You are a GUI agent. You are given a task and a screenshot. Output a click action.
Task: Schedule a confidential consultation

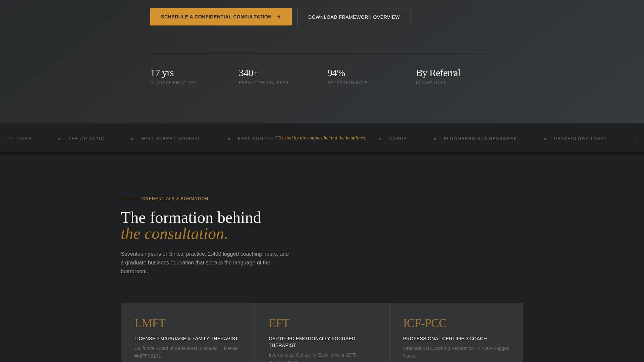point(221,17)
